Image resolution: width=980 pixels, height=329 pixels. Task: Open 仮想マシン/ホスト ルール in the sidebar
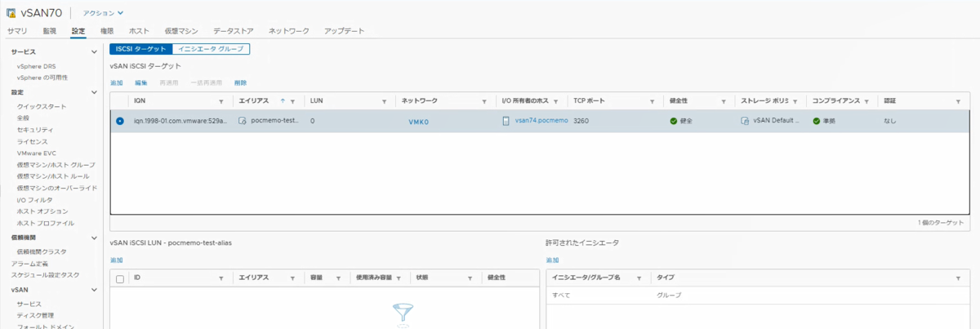tap(53, 176)
